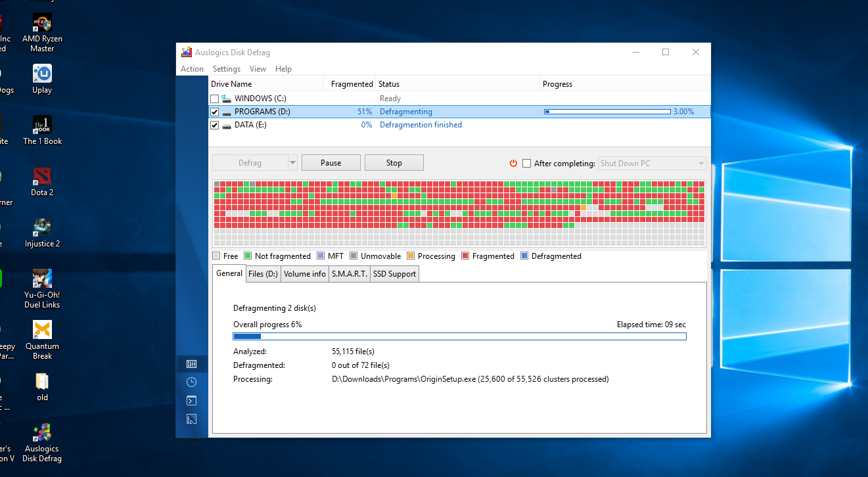Open the Shut Down PC dropdown
This screenshot has height=477, width=868.
(652, 163)
